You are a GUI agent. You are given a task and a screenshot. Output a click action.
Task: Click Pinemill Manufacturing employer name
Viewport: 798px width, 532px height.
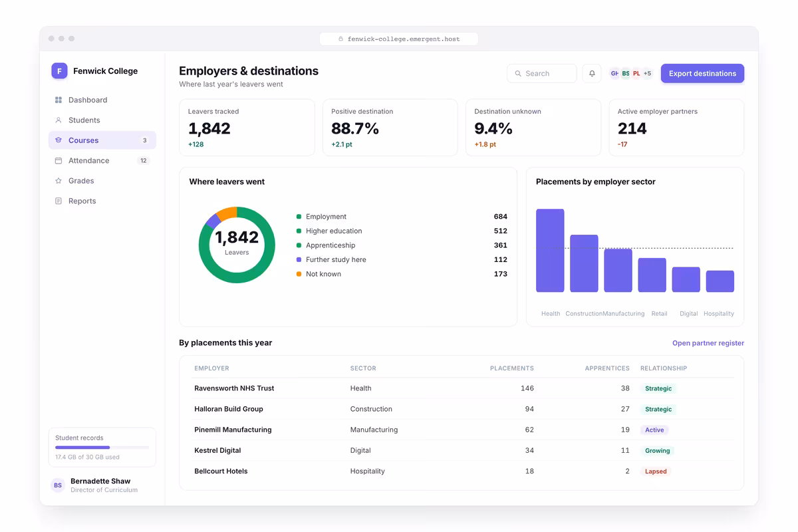(233, 430)
